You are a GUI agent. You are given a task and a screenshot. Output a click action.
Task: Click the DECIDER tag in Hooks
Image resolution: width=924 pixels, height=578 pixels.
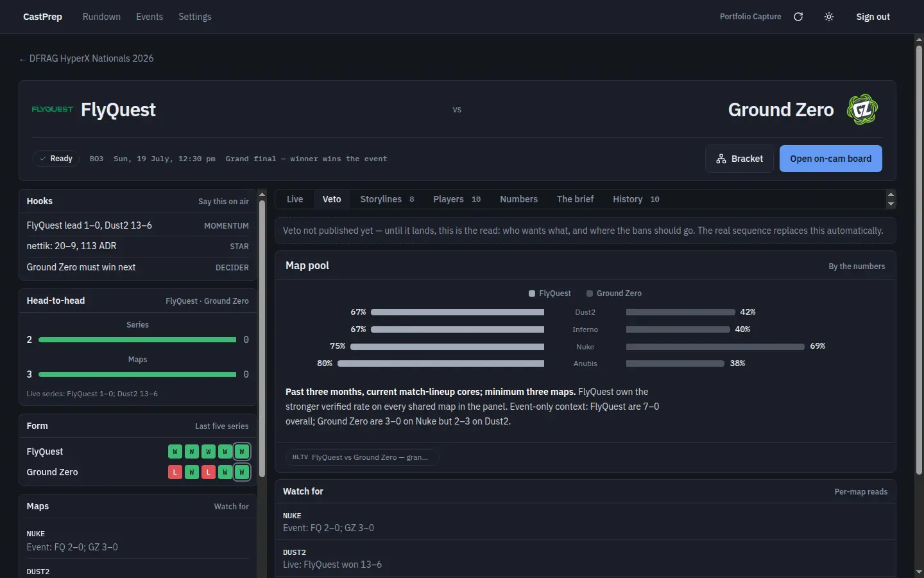click(x=232, y=268)
